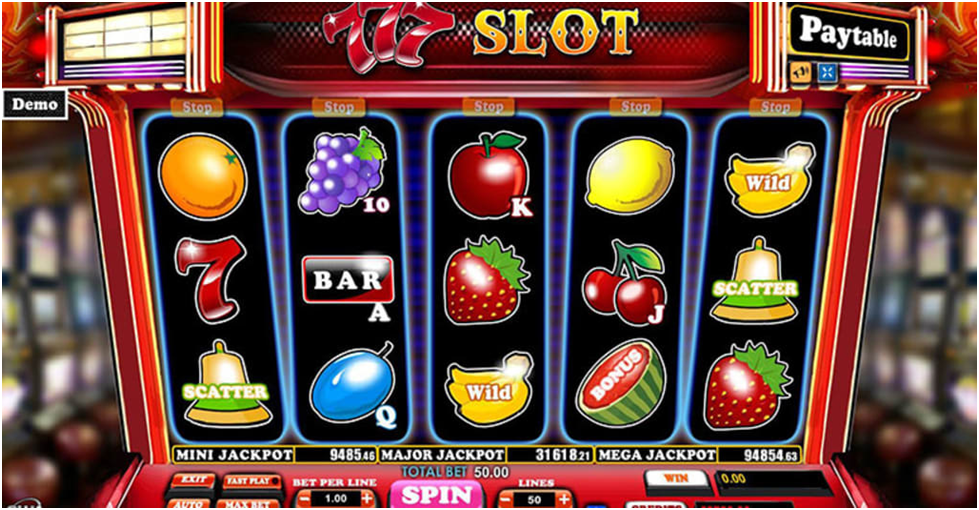
Task: Increase bet per line with plus
Action: click(367, 498)
